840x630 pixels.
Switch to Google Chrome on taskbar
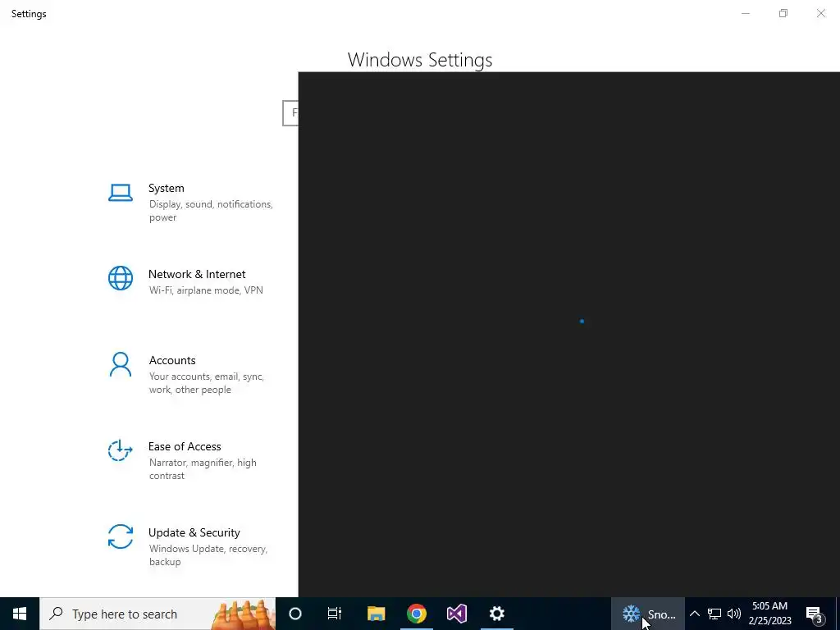(416, 614)
